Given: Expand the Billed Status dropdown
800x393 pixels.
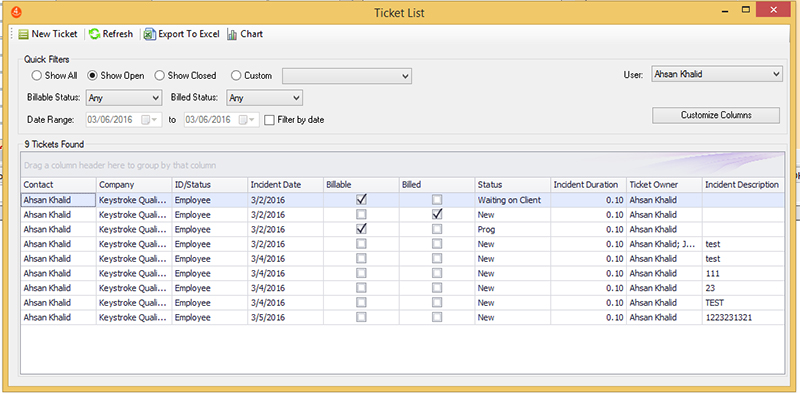Looking at the screenshot, I should click(264, 97).
